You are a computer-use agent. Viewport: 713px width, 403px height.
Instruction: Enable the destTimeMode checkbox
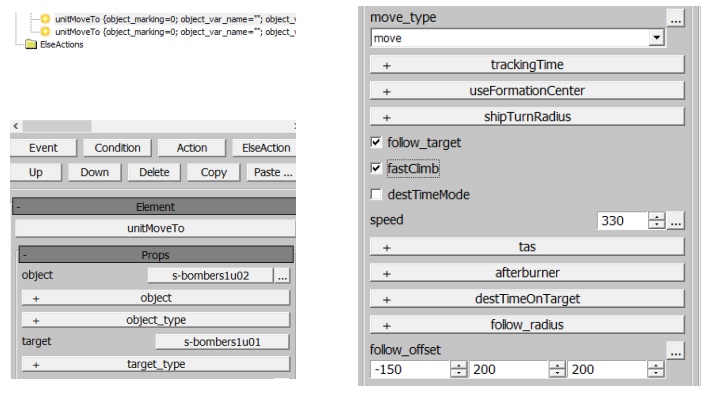click(376, 195)
